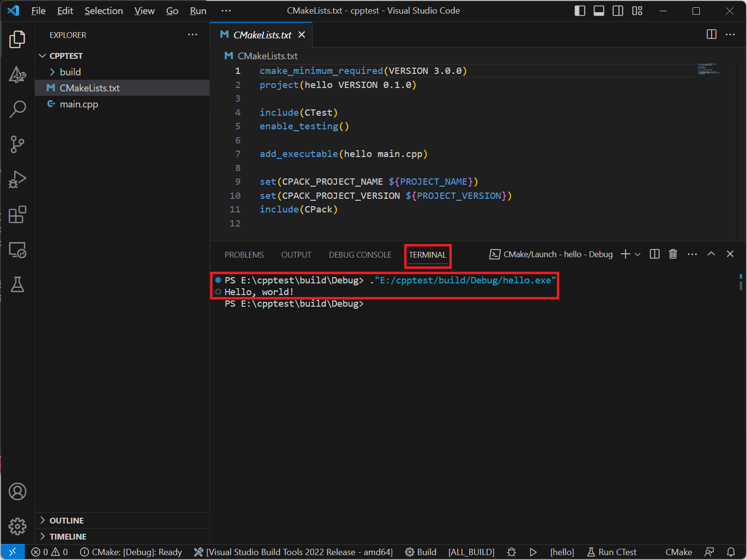This screenshot has width=747, height=560.
Task: Expand the OUTLINE section
Action: (67, 521)
